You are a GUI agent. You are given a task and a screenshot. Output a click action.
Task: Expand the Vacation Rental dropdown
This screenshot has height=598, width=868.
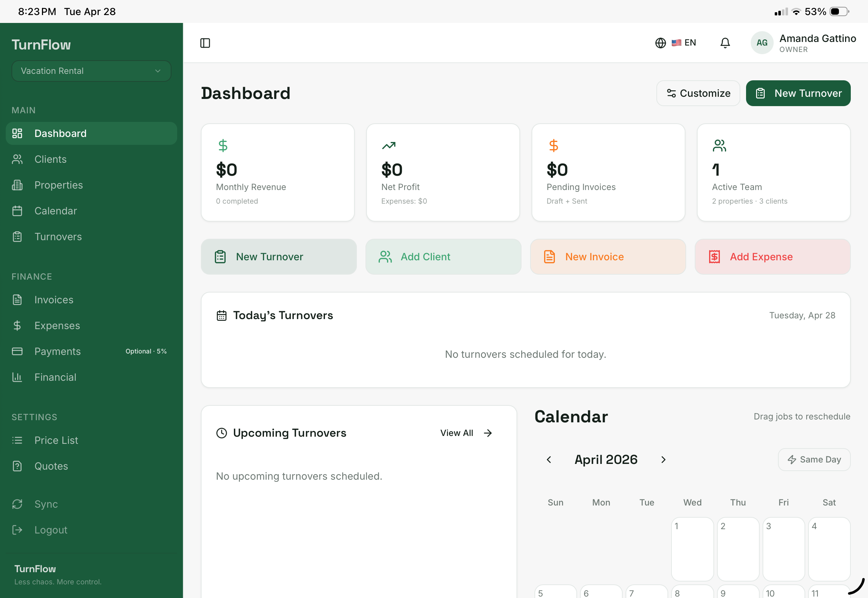pos(91,71)
